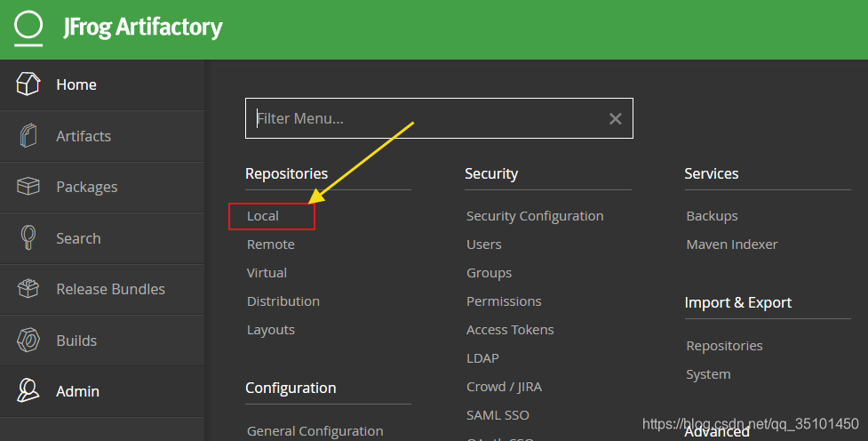Open Maven Indexer under Services
Image resolution: width=868 pixels, height=441 pixels.
click(x=732, y=245)
